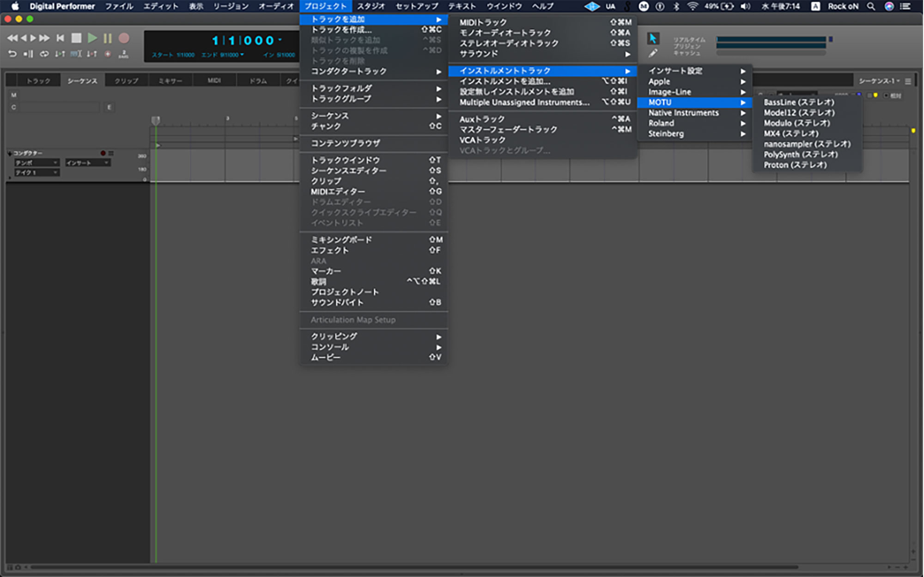Click the playhead marker in time ruler

156,120
